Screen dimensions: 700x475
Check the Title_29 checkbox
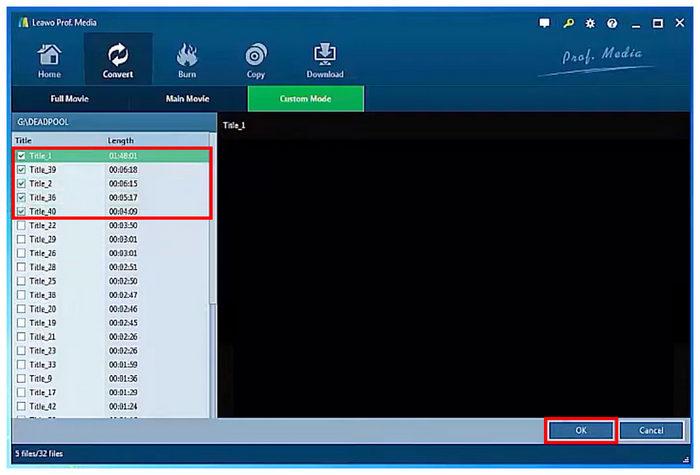21,239
